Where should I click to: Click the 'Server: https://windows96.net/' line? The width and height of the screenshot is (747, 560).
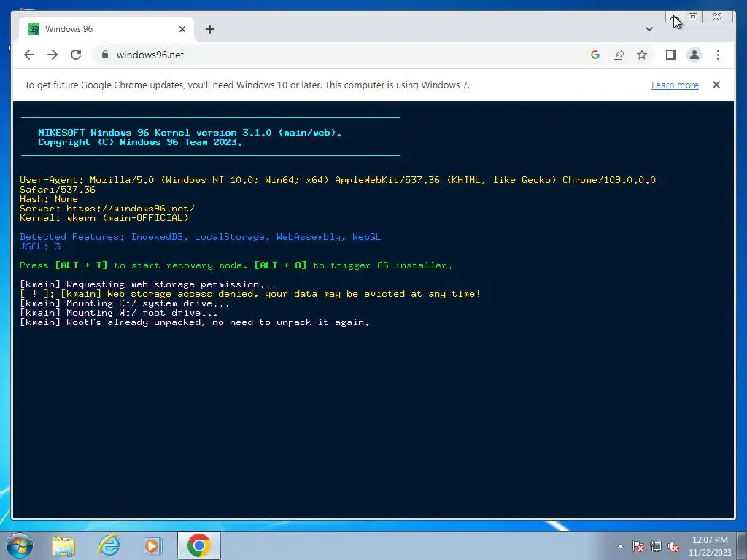[x=107, y=209]
